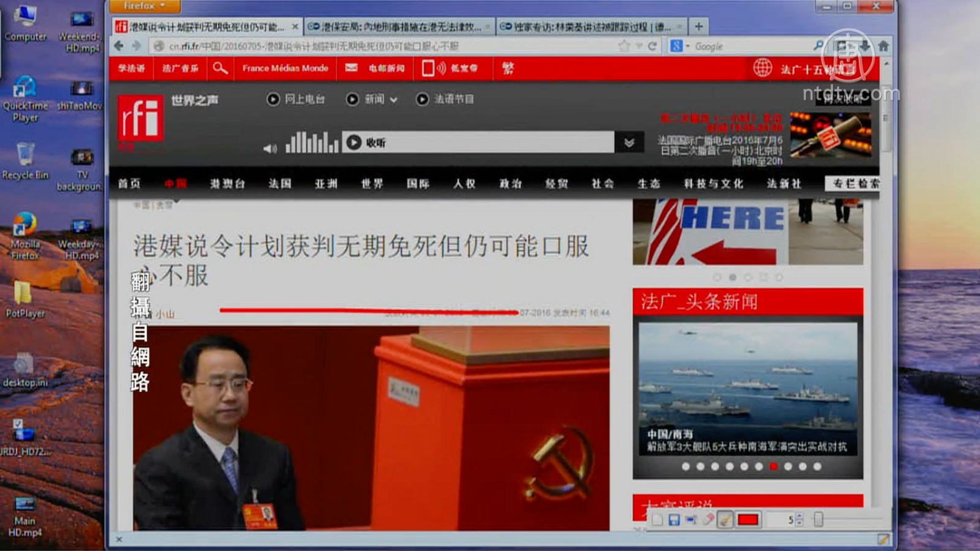
Task: Select the last dot in headline news slideshow
Action: click(x=817, y=467)
